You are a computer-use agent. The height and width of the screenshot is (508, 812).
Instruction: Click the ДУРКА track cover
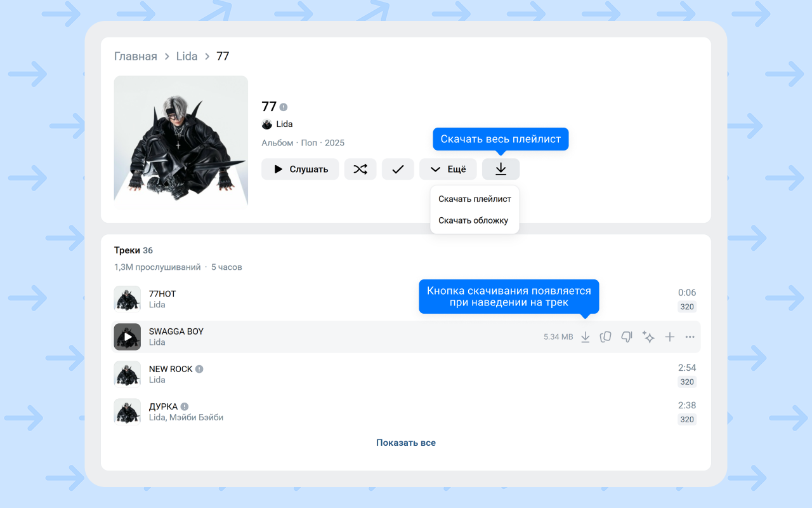128,411
